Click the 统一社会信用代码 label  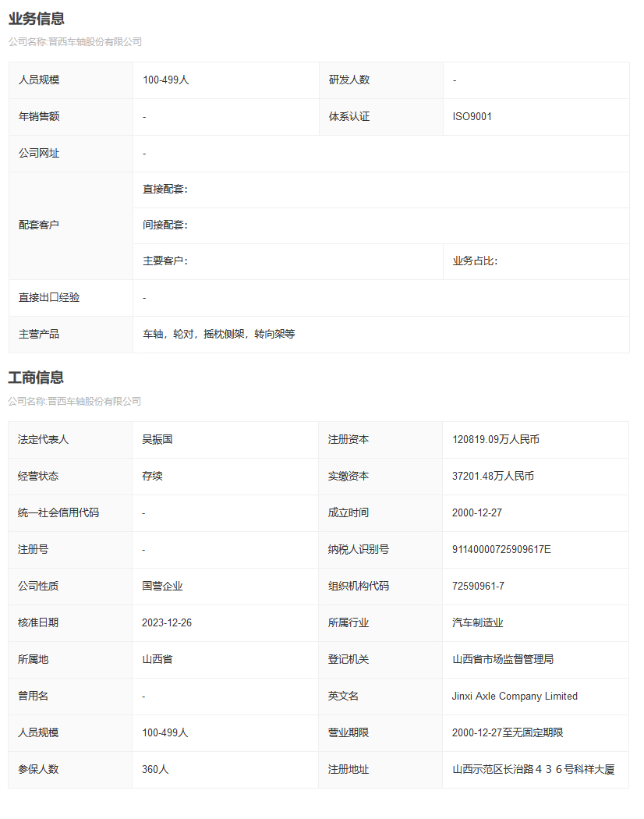point(58,513)
